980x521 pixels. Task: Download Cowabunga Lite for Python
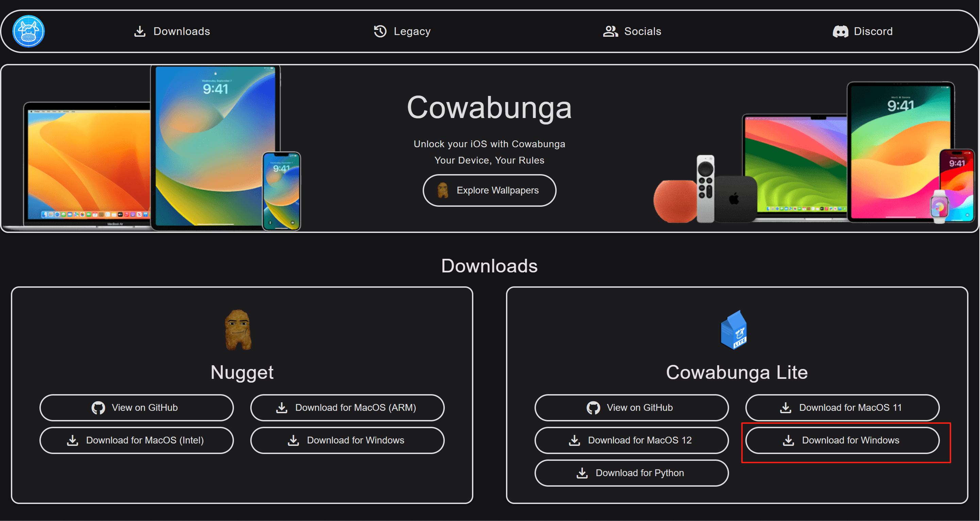(x=631, y=473)
